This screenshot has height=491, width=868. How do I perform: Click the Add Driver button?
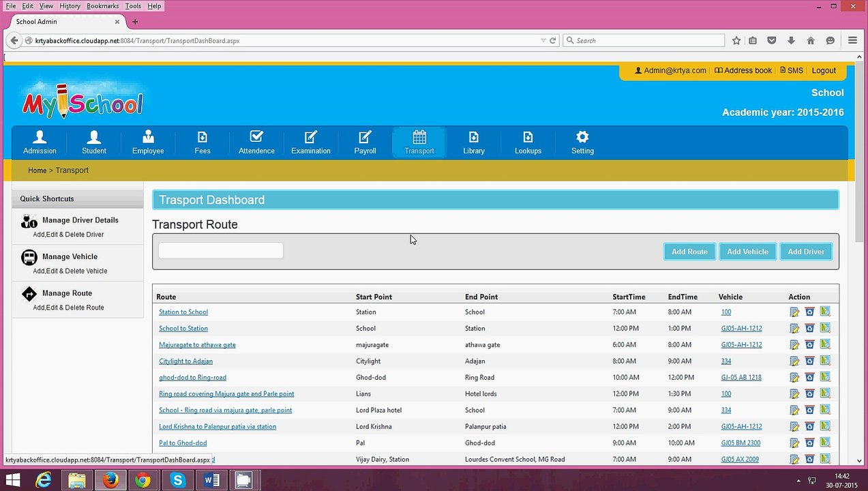(806, 252)
